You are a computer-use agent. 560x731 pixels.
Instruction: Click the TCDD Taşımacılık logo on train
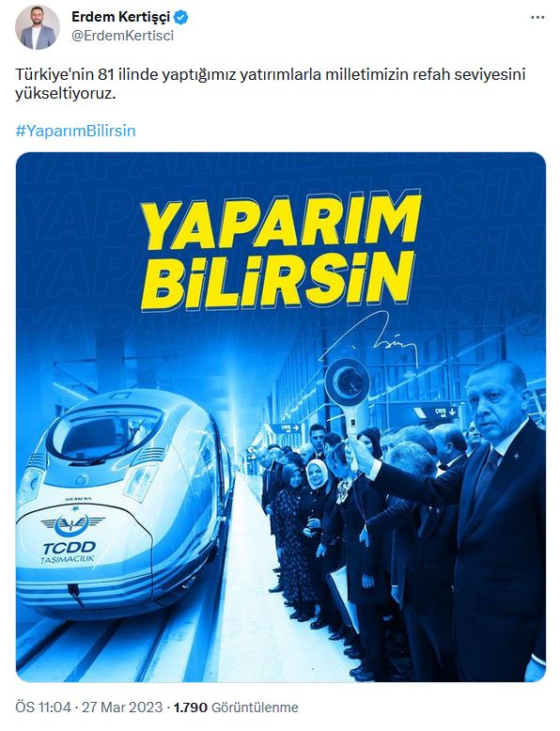(70, 537)
